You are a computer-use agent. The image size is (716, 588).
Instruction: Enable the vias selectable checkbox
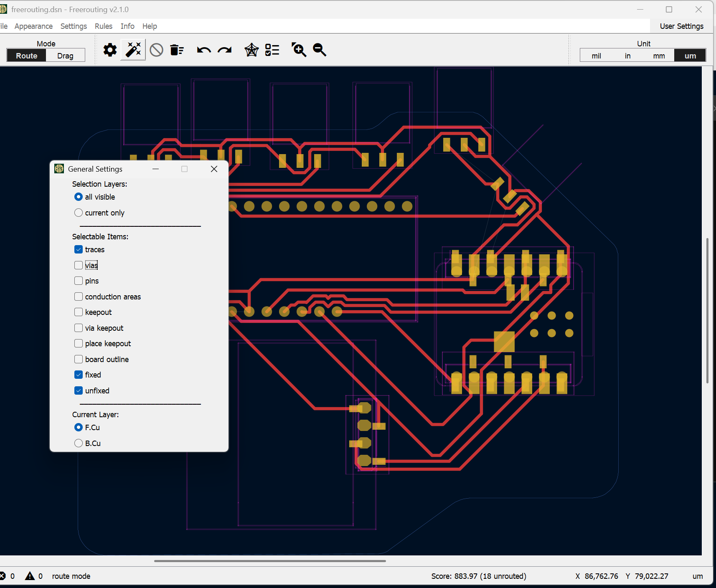tap(79, 265)
